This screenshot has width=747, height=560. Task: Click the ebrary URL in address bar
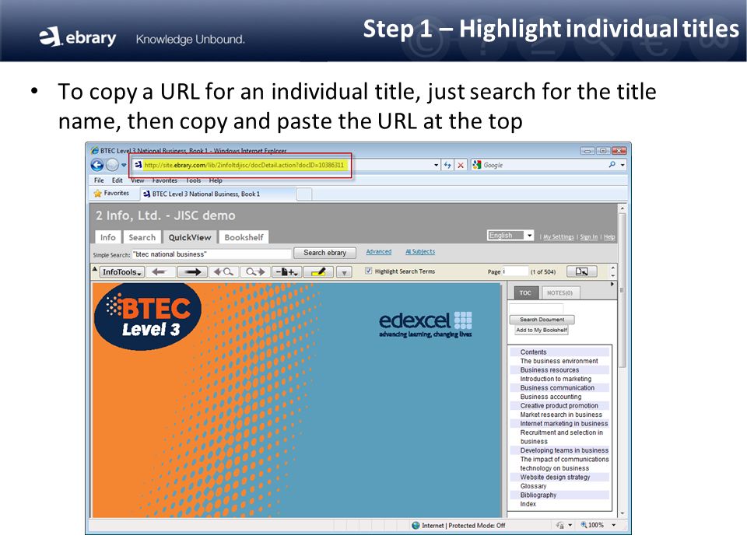[244, 165]
